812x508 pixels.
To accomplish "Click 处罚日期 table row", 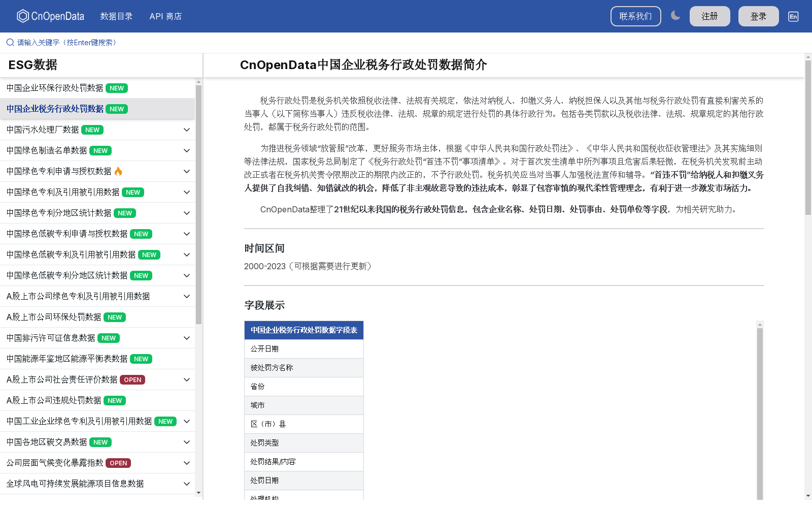I will tap(304, 481).
